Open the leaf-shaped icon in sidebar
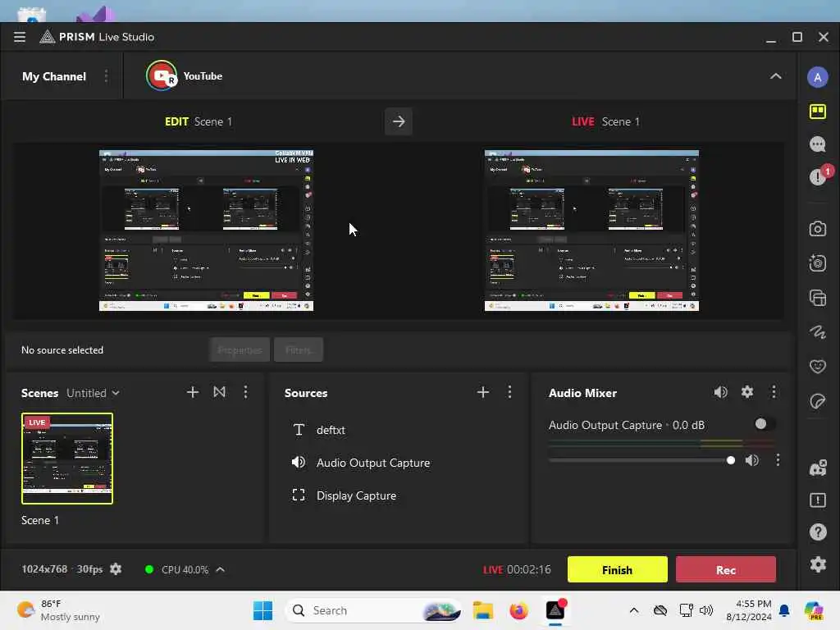This screenshot has height=630, width=840. coord(818,400)
